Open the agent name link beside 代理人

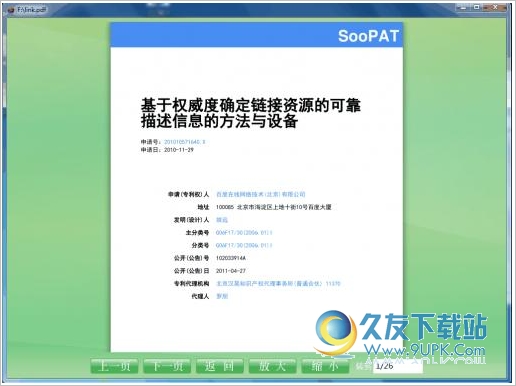tap(222, 296)
